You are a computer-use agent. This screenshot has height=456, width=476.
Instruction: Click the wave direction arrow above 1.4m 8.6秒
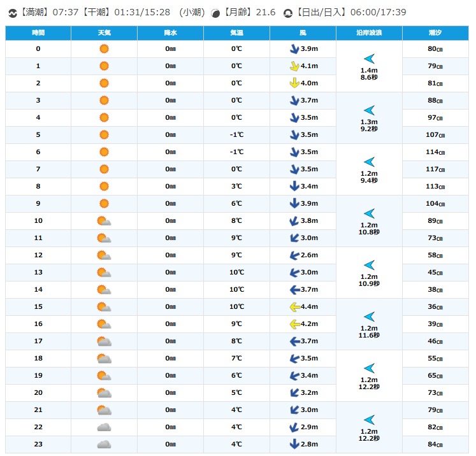[369, 59]
